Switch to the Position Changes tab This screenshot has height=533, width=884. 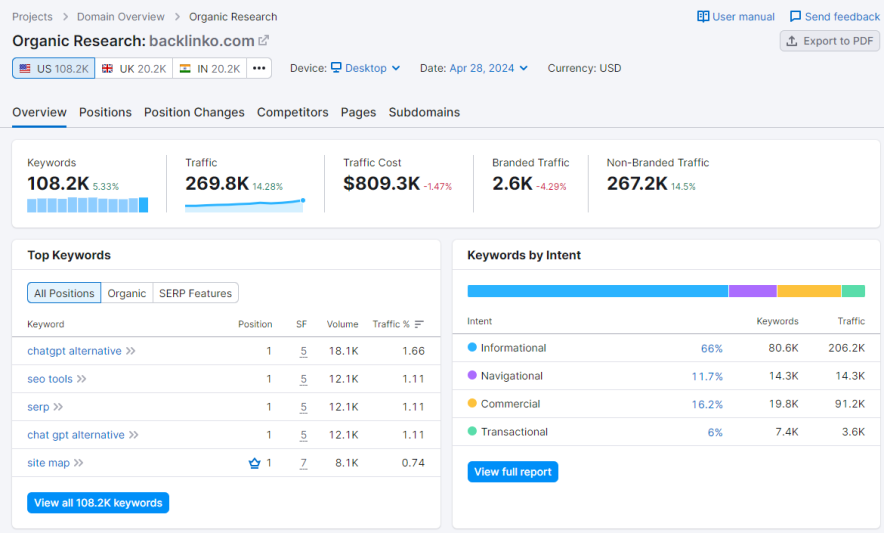(194, 112)
